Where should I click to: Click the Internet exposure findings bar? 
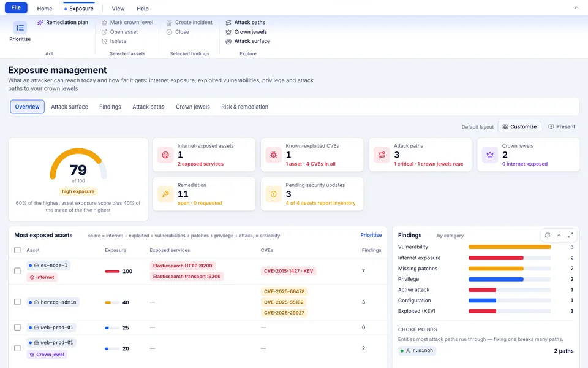tap(510, 258)
